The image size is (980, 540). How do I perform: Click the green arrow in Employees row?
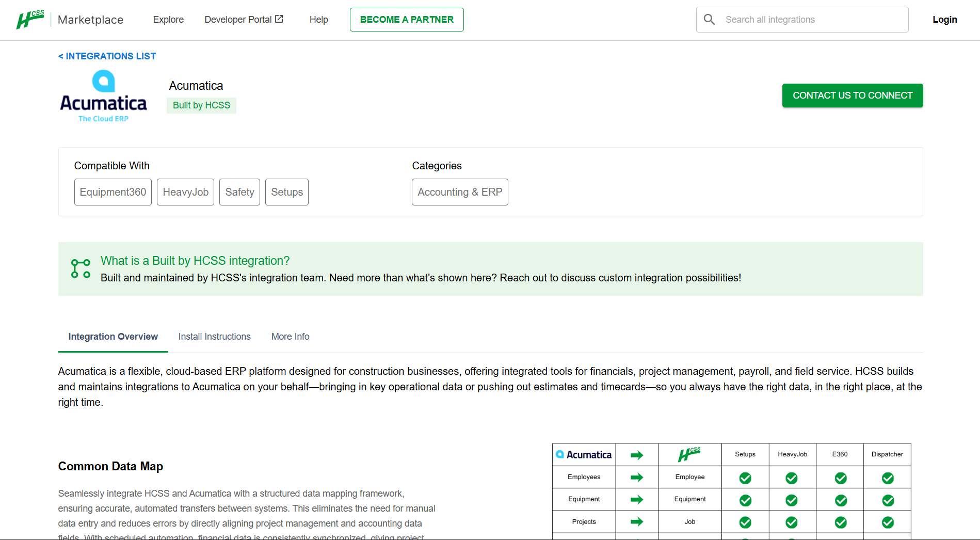pos(637,478)
